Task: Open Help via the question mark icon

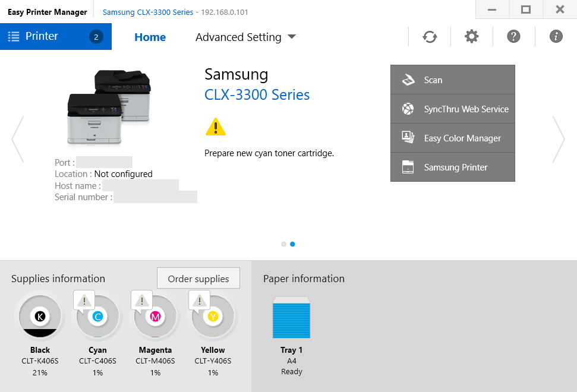Action: tap(513, 36)
